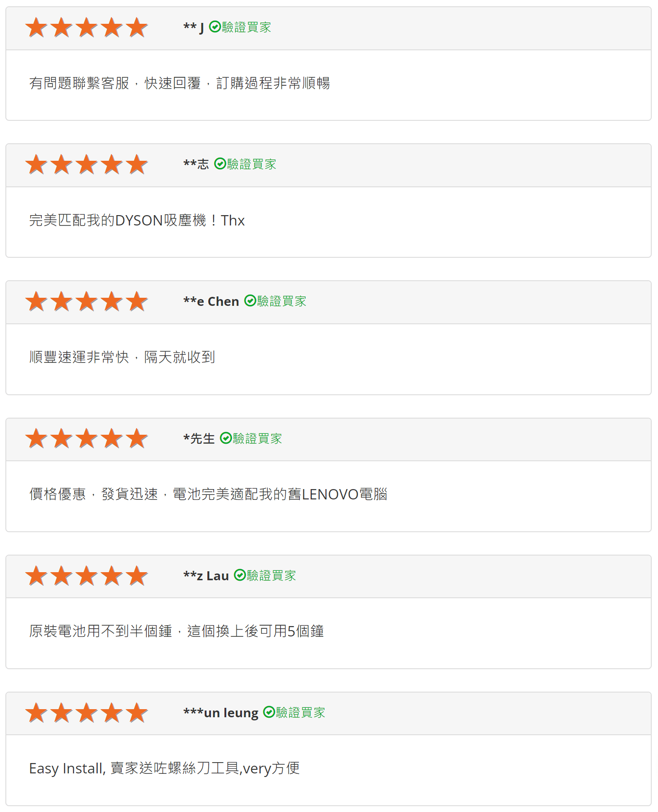658x812 pixels.
Task: Click the verified checkmark icon next to *先生
Action: click(226, 438)
